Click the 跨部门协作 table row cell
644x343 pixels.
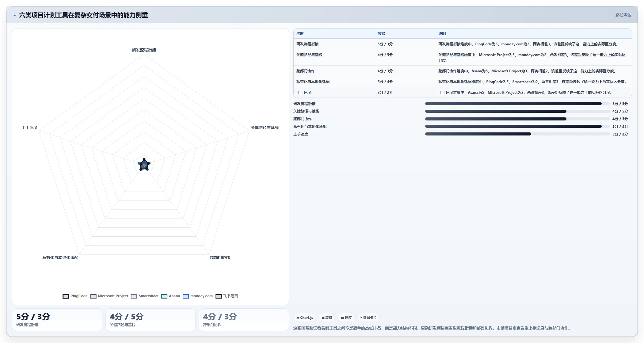tap(306, 71)
